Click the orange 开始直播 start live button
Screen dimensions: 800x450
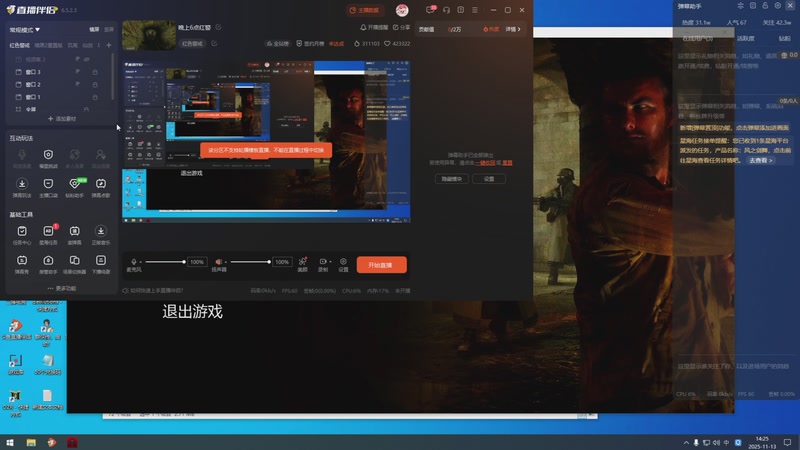pos(381,265)
